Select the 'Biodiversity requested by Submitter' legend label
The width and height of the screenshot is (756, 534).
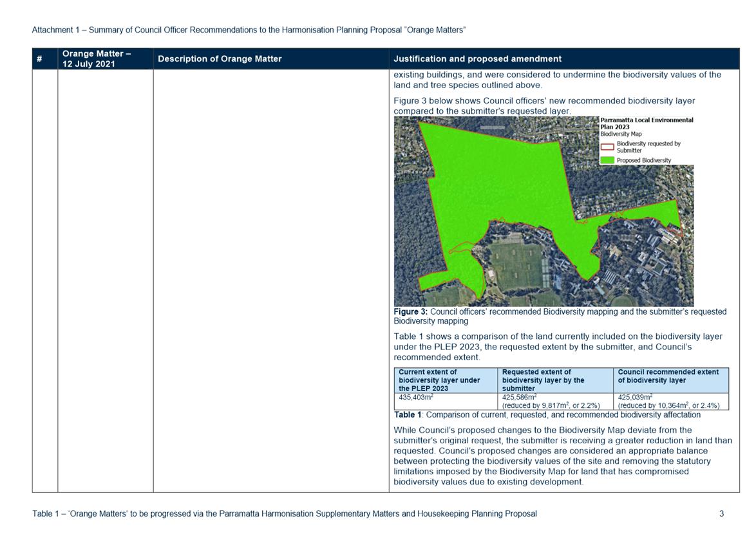648,147
